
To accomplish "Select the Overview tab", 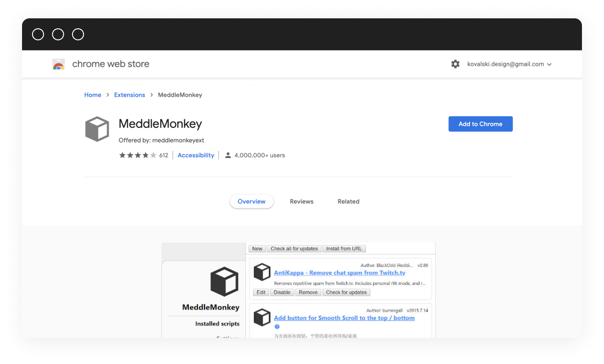I will pos(252,201).
